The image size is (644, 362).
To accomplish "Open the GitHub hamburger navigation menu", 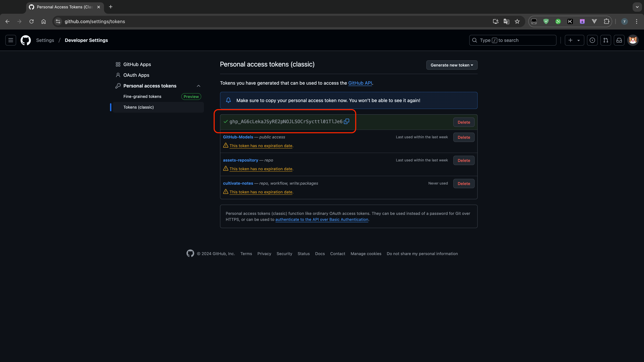I will click(11, 40).
